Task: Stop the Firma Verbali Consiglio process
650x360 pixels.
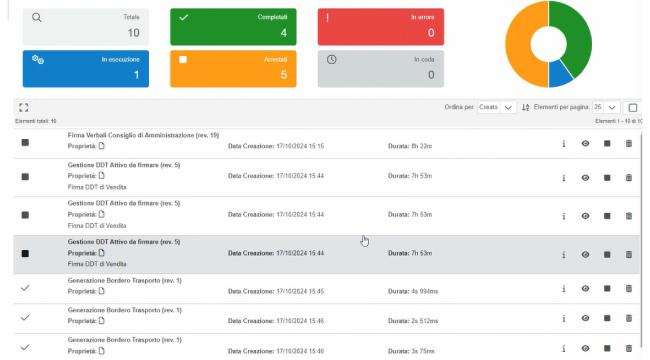Action: pyautogui.click(x=607, y=144)
